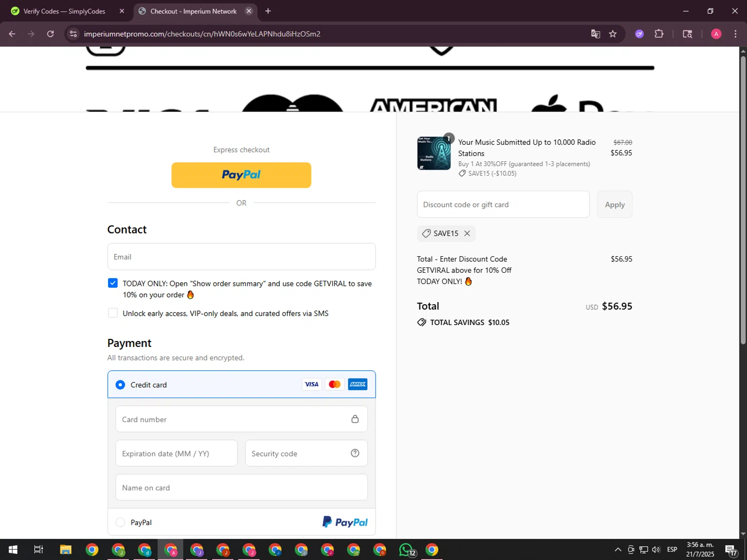Open the volume control in system tray

pos(656,550)
